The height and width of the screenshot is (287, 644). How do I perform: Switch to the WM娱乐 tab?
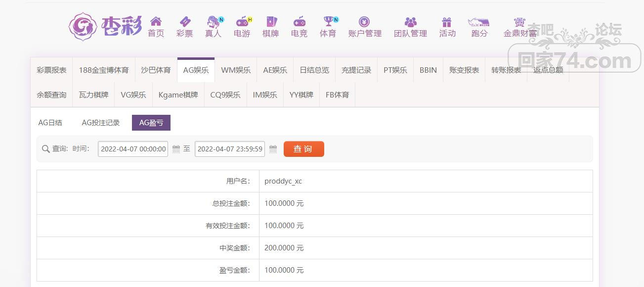point(236,70)
